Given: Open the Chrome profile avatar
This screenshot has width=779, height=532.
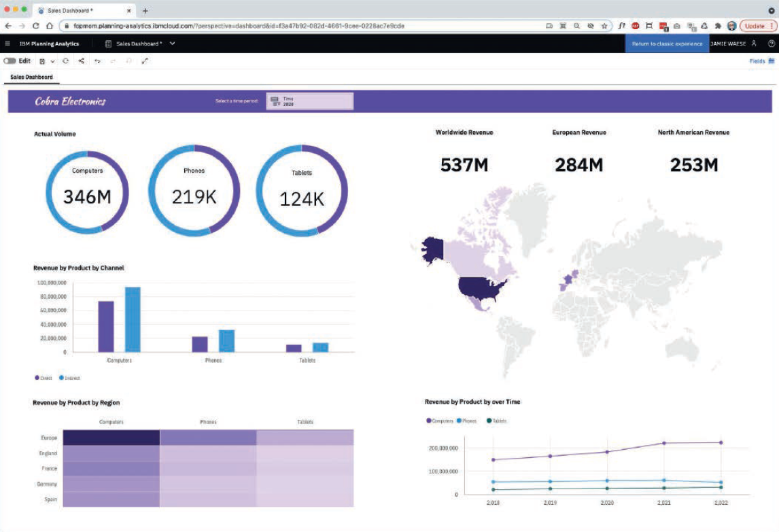Looking at the screenshot, I should (x=731, y=26).
